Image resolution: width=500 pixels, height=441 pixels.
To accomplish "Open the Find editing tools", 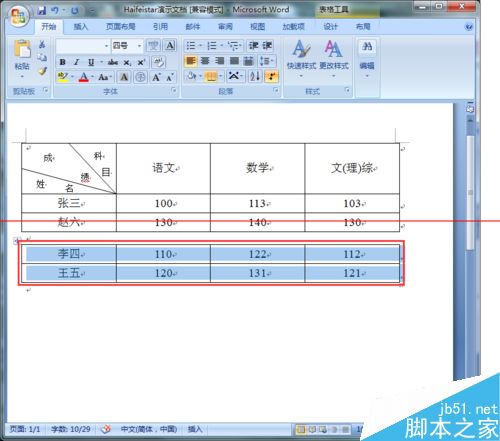I will coord(367,46).
